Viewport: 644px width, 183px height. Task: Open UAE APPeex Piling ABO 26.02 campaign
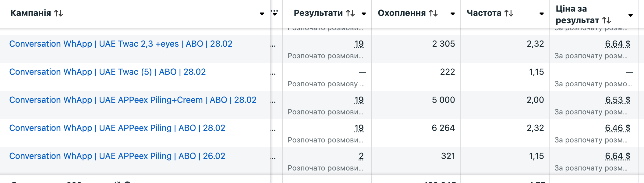tap(117, 156)
